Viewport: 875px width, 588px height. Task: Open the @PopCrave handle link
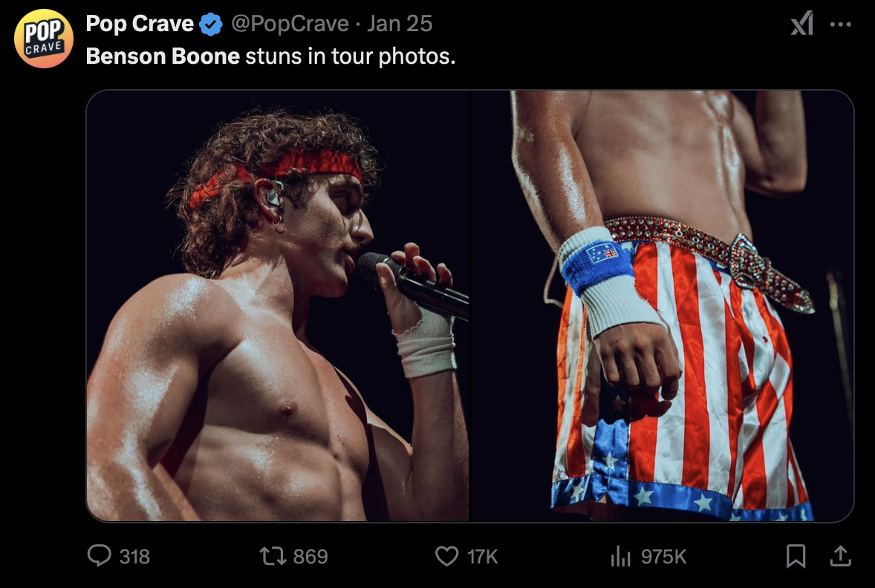tap(290, 24)
